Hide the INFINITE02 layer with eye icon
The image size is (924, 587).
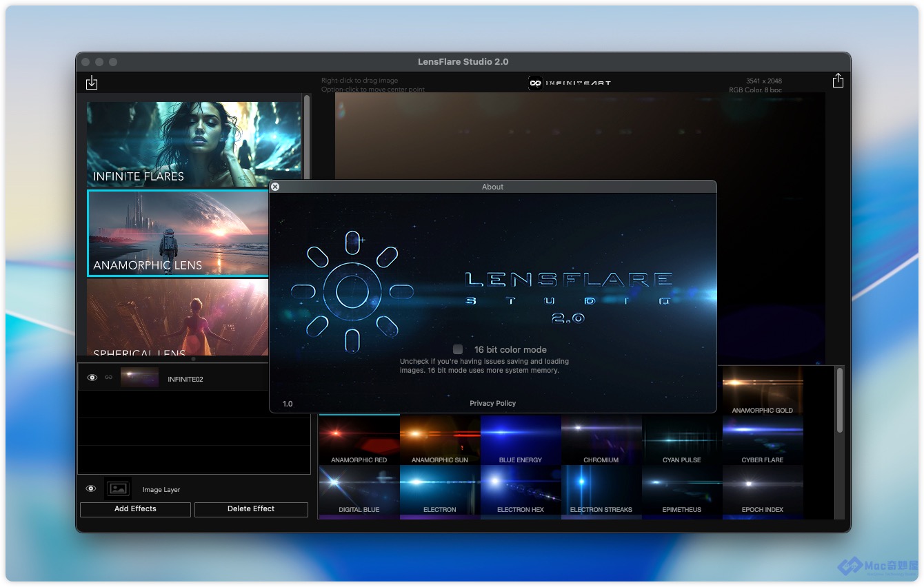(92, 378)
